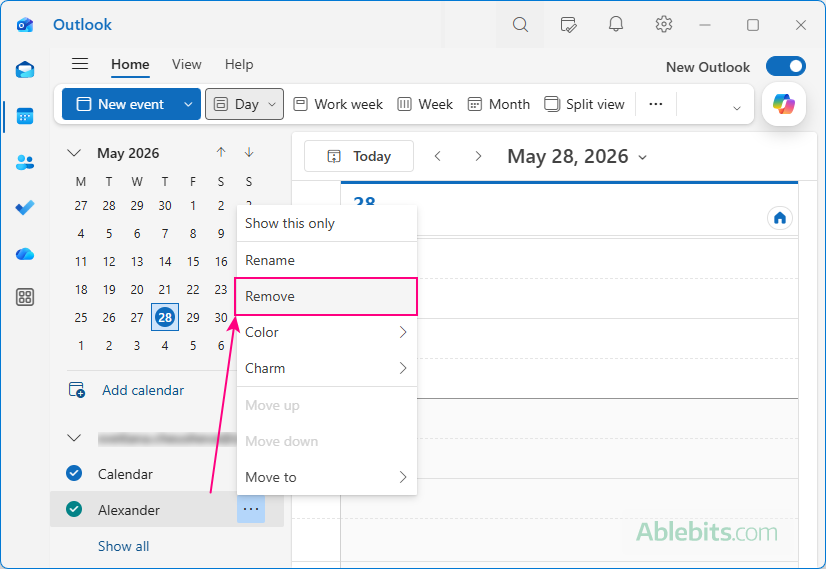826x569 pixels.
Task: Click Add calendar link
Action: (x=126, y=390)
